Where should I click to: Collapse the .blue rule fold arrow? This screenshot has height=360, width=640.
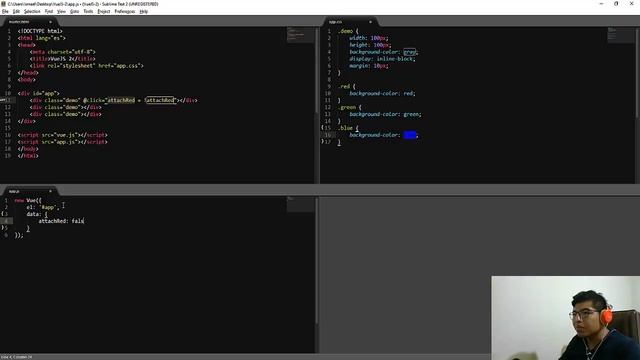click(x=322, y=128)
